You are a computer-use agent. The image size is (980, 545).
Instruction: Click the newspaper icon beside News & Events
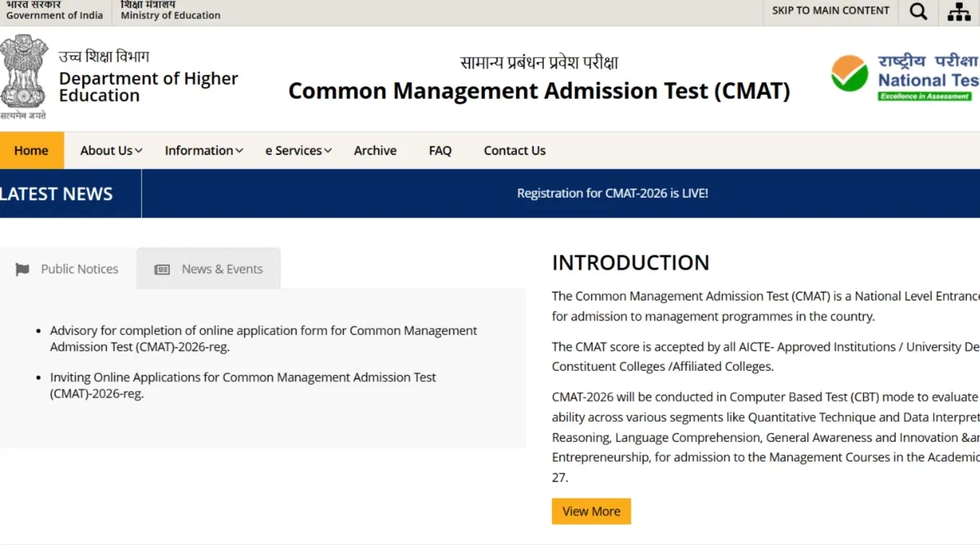163,270
